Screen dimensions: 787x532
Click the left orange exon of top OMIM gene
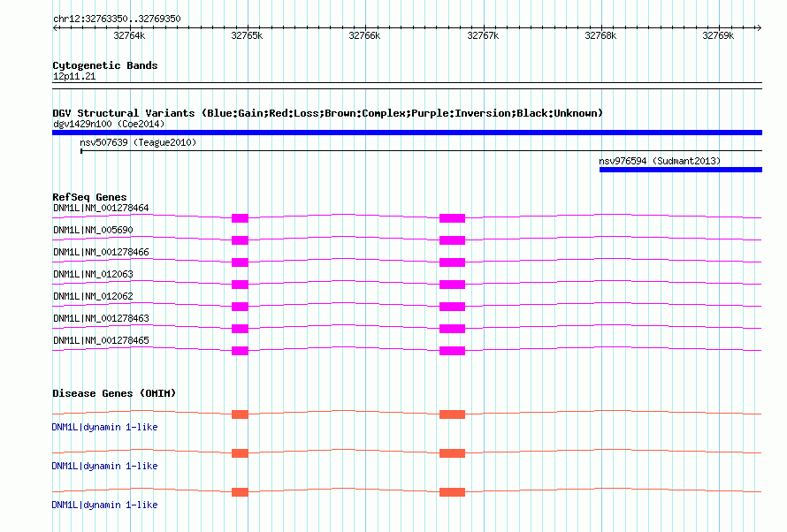pos(240,414)
